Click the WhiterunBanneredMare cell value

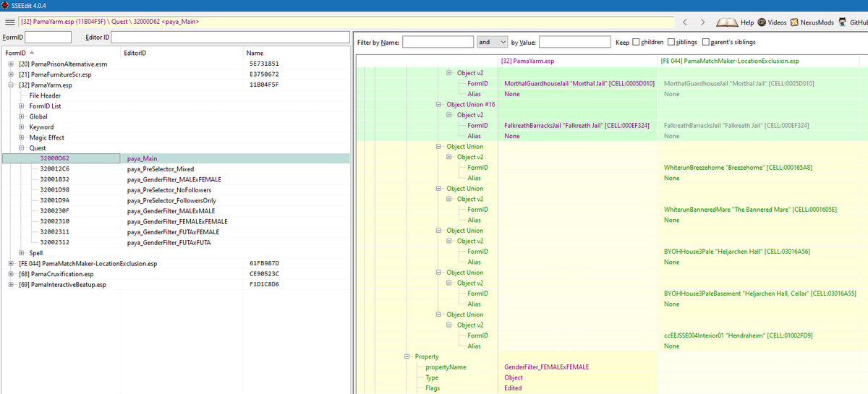click(750, 210)
